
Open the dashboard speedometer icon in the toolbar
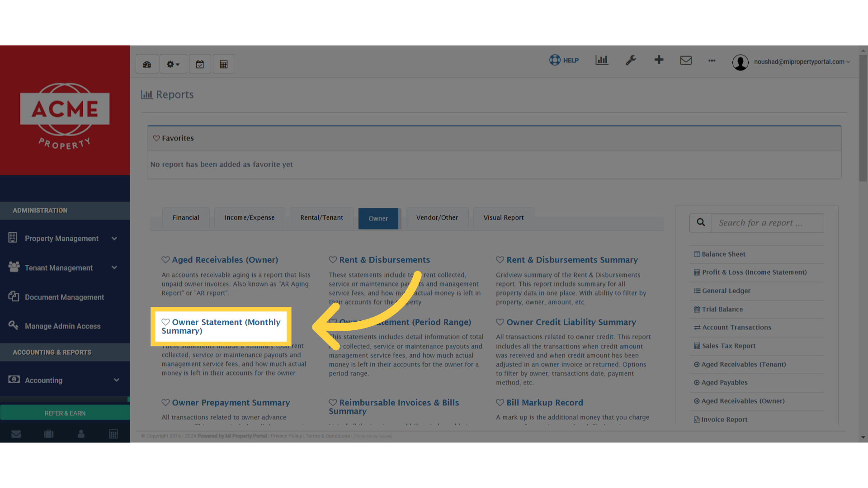(146, 64)
